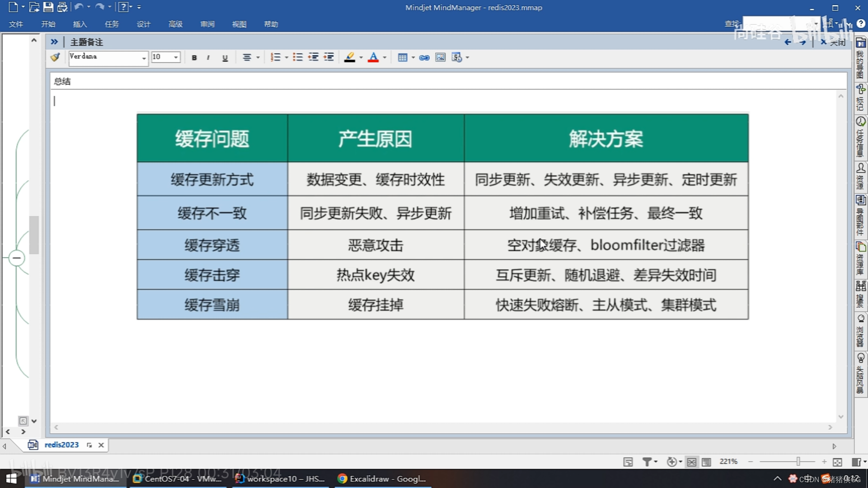Screen dimensions: 868x488
Task: Toggle outline view mode in status bar
Action: (706, 462)
